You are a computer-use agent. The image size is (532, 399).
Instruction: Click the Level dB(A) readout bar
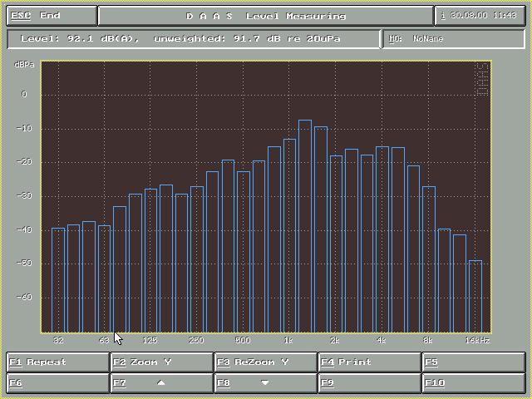click(193, 39)
